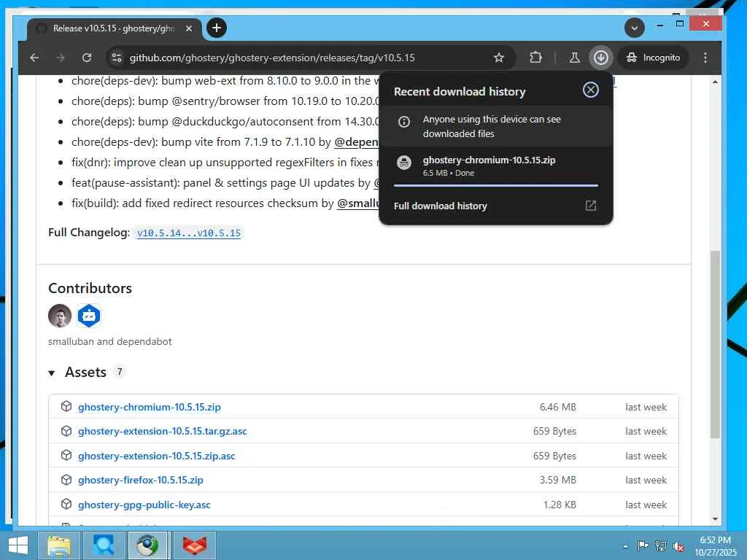Click the open-in-new-tab icon beside Full download history
Viewport: 747px width, 560px height.
coord(591,206)
